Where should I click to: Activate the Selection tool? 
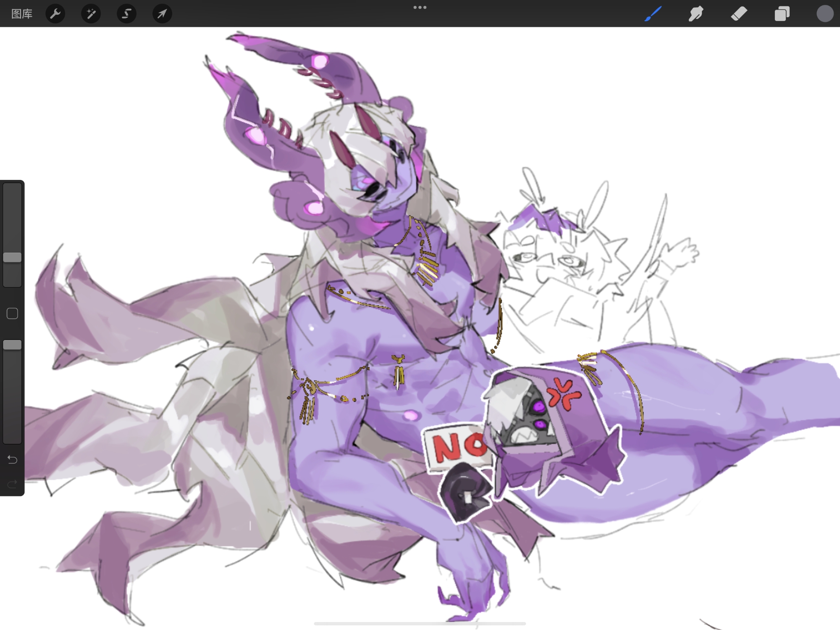click(126, 14)
